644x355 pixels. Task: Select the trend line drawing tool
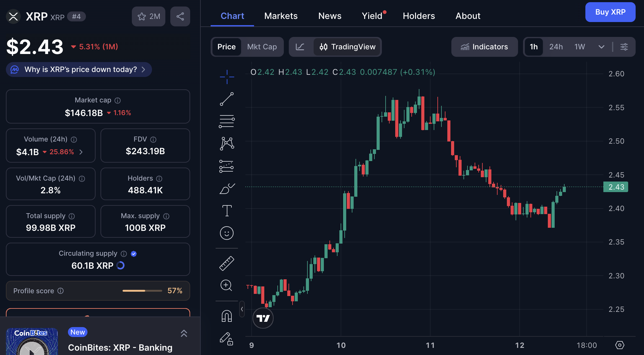click(x=227, y=99)
